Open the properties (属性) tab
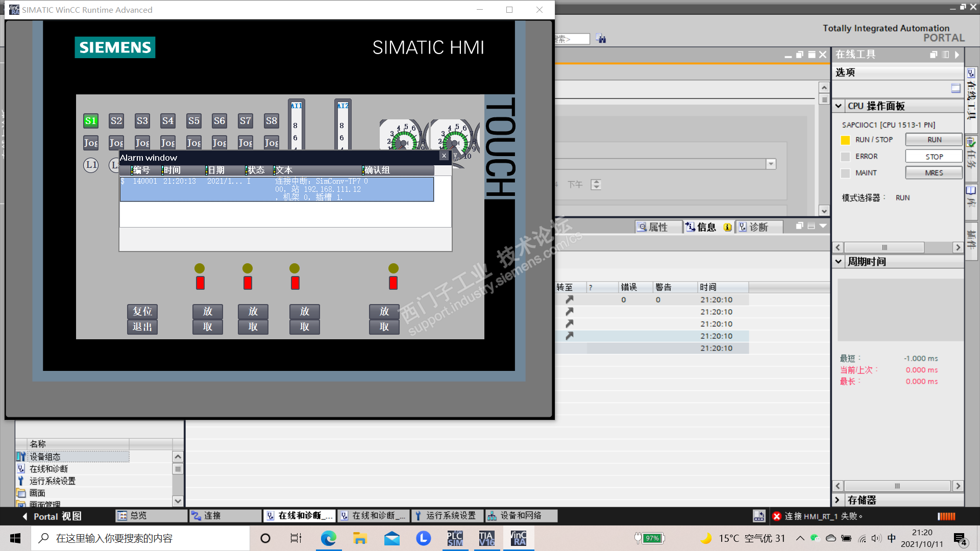Screen dimensions: 980x551 click(x=657, y=227)
